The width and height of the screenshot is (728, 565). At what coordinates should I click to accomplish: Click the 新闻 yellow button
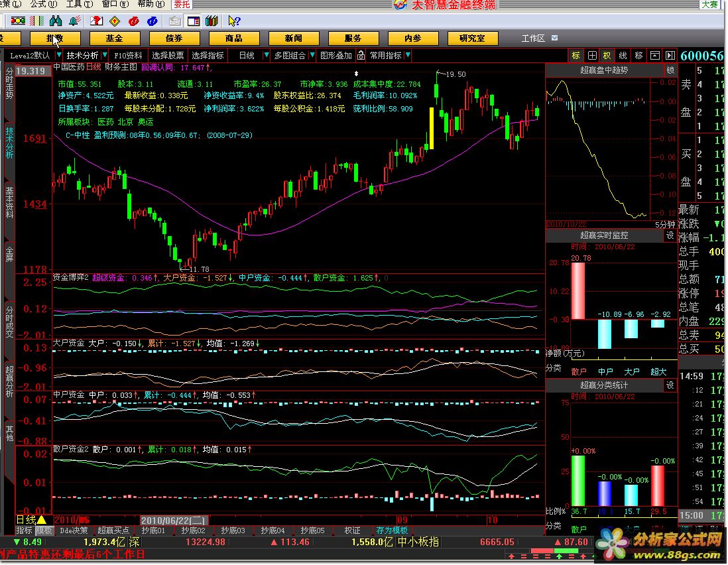294,38
